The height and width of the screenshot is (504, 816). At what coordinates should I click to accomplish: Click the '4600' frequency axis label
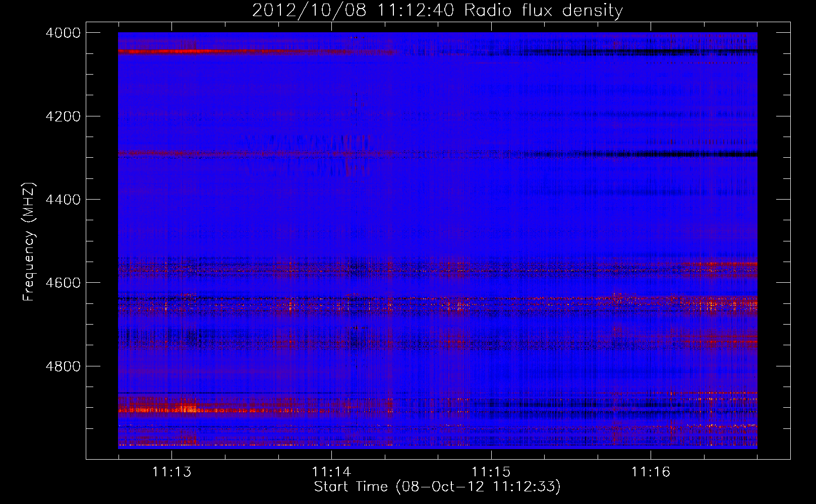[63, 283]
